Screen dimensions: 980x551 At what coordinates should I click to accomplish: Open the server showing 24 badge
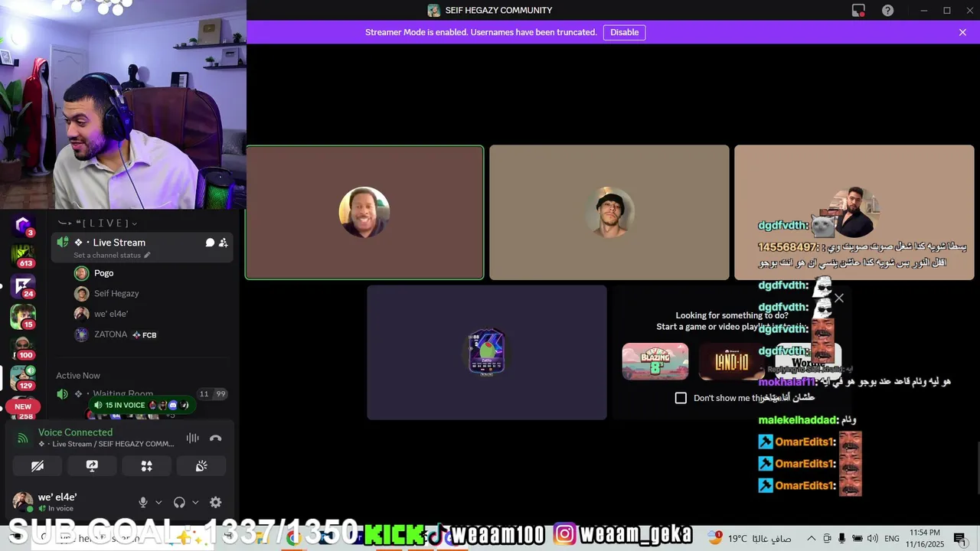click(22, 286)
